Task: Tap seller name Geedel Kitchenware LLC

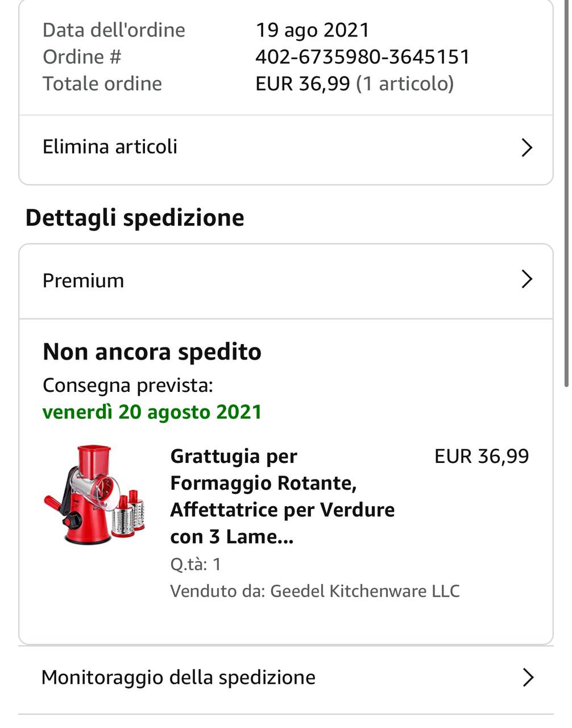Action: (x=364, y=591)
